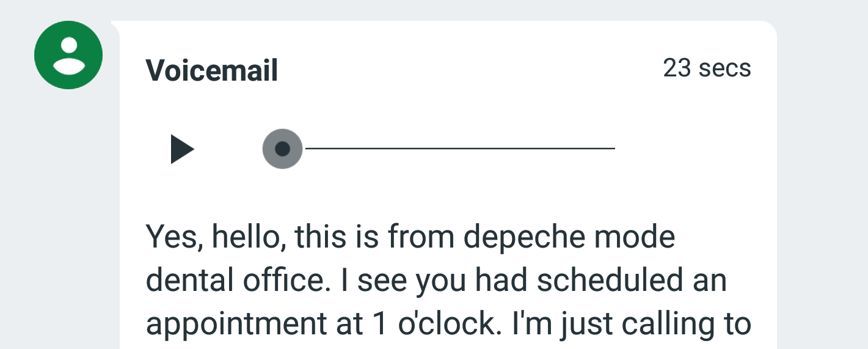Screen dimensions: 868x349
Task: Click the "23 secs" duration label
Action: [707, 68]
